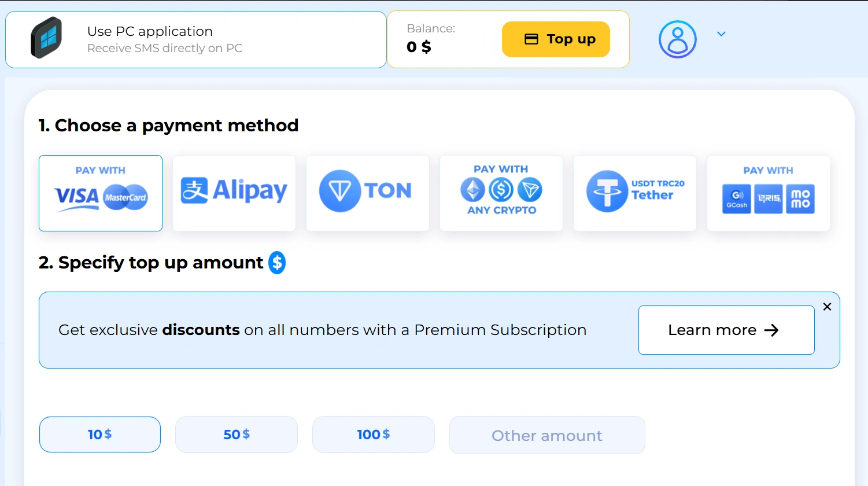This screenshot has height=486, width=868.
Task: Select the 50 $ top up amount
Action: [237, 435]
